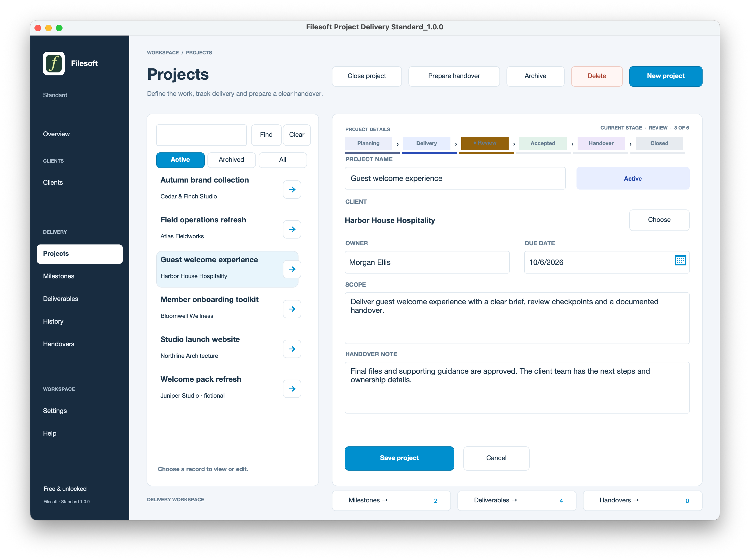Open Field operations refresh arrow icon

[x=292, y=229]
